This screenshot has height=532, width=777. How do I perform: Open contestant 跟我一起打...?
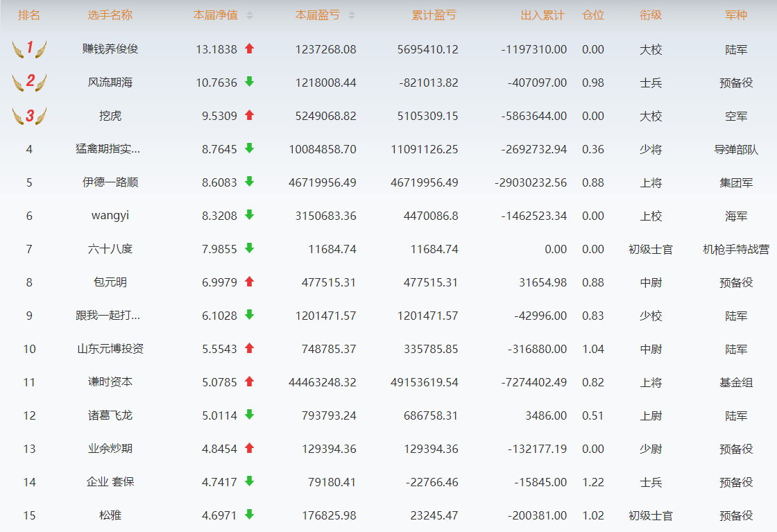(x=108, y=316)
